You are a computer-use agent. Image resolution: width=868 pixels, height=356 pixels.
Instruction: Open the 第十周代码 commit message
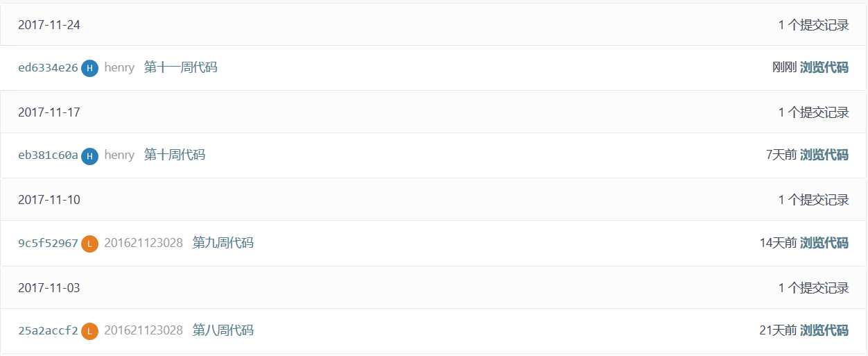coord(174,155)
